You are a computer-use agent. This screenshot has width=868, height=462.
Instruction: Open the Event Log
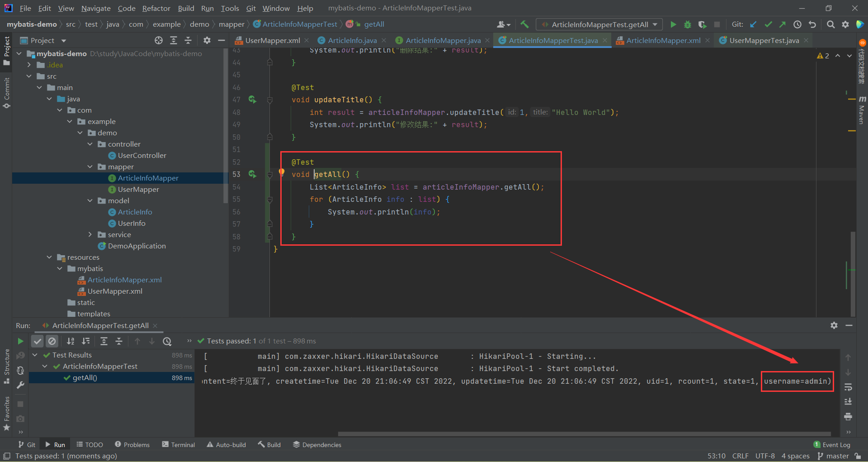click(832, 445)
